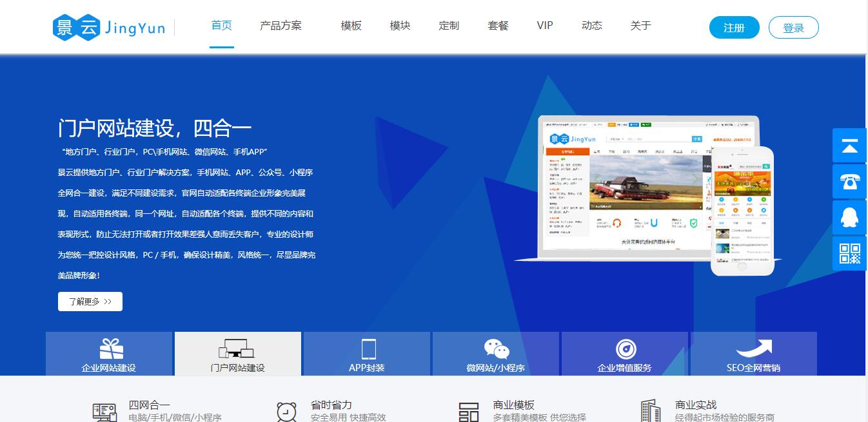Click the SEO全网营销 arrow icon
This screenshot has width=868, height=422.
point(754,348)
